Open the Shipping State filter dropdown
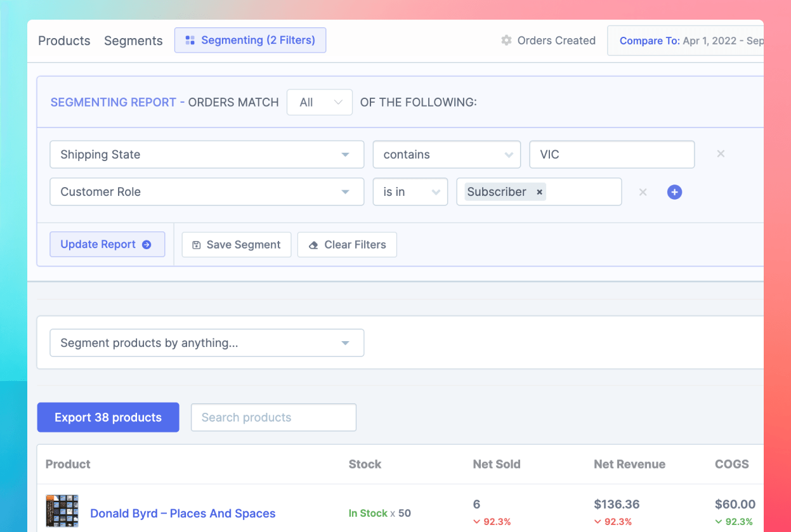This screenshot has width=791, height=532. (207, 154)
